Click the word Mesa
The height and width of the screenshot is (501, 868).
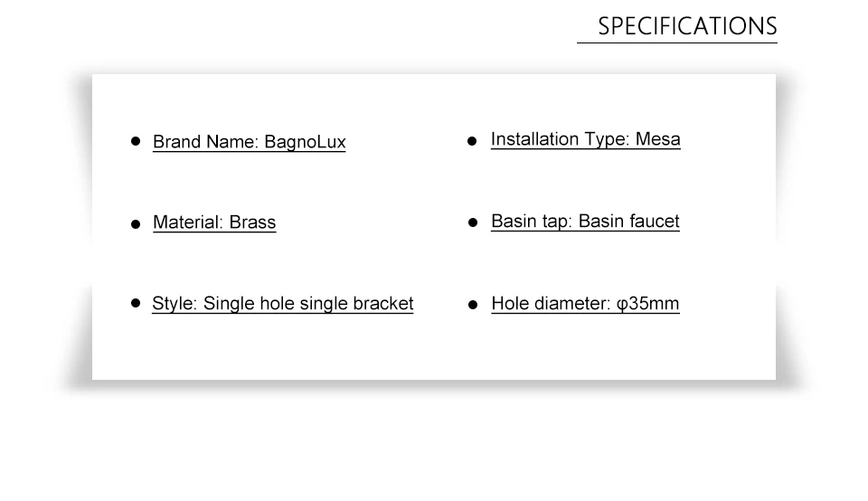pyautogui.click(x=657, y=139)
